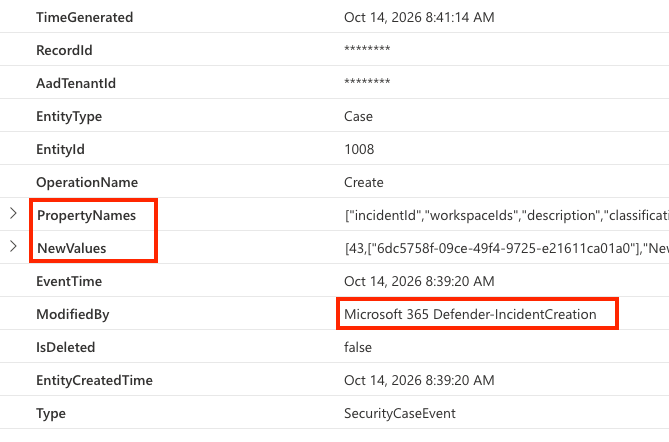This screenshot has width=669, height=442.
Task: Click the EntityId value 1008
Action: pos(359,149)
